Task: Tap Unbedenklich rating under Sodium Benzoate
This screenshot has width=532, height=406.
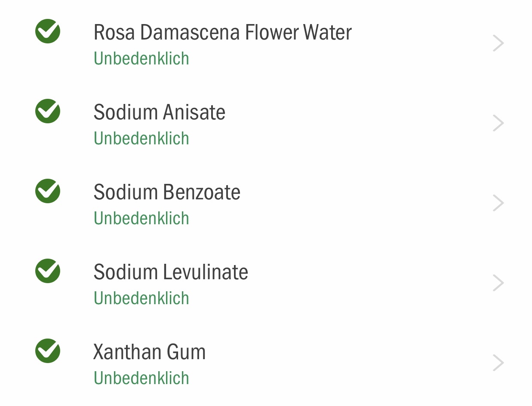Action: 141,218
